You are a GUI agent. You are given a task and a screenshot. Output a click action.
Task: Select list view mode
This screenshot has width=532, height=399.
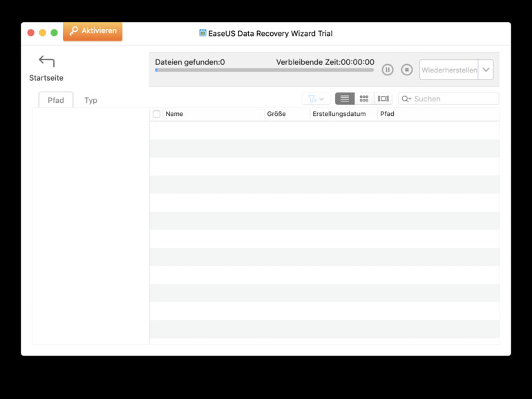tap(345, 99)
